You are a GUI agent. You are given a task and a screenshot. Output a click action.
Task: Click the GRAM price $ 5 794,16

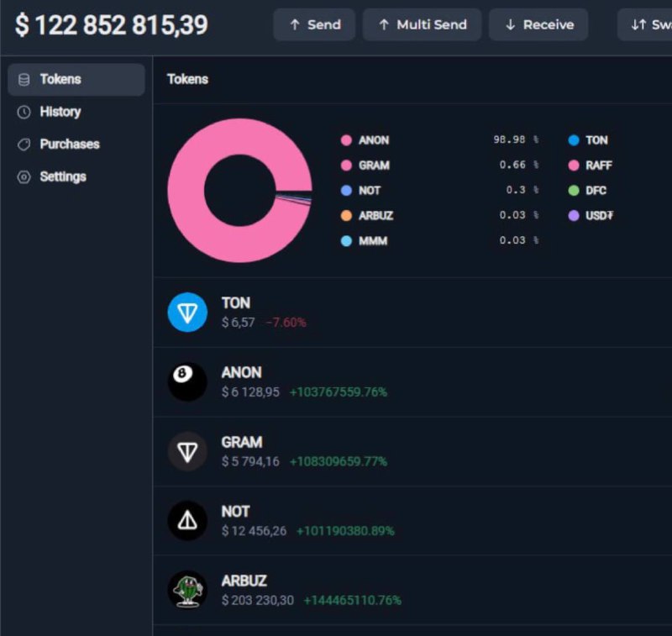[250, 461]
